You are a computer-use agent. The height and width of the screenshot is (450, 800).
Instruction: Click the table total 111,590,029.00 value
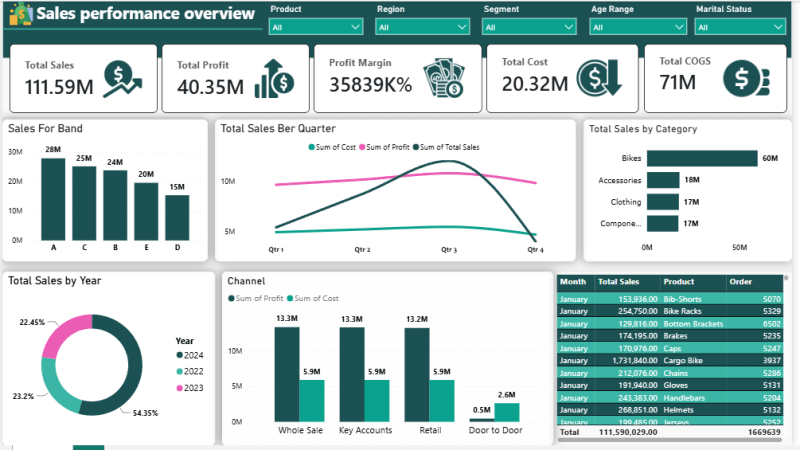click(x=628, y=432)
